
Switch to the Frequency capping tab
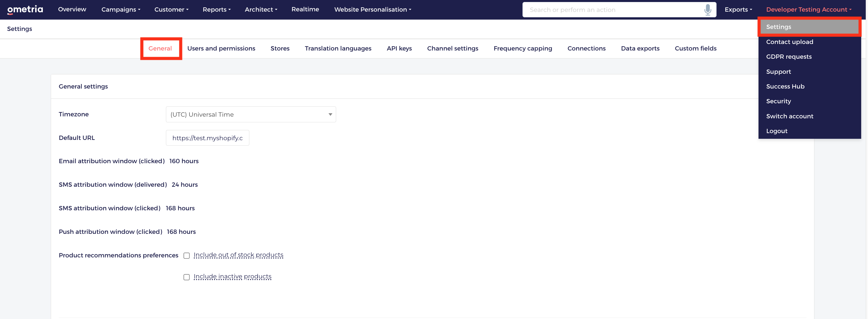(523, 49)
